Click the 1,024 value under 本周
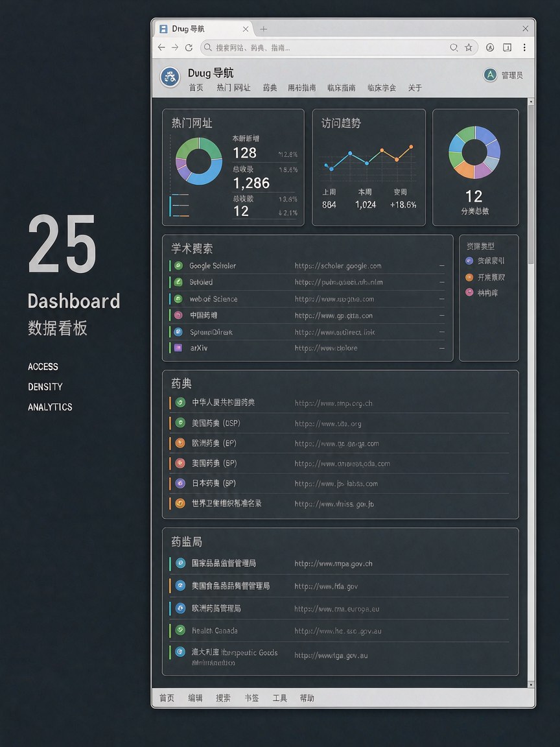This screenshot has height=747, width=560. (x=366, y=205)
